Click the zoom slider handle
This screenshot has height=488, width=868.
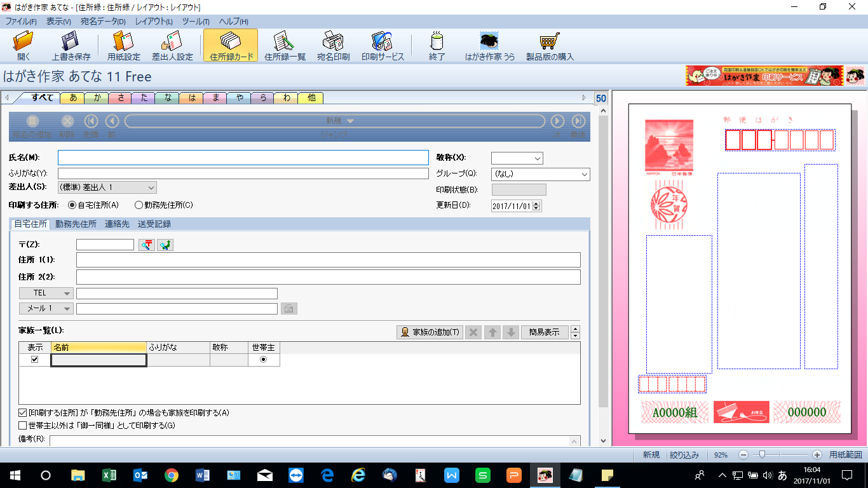[761, 455]
